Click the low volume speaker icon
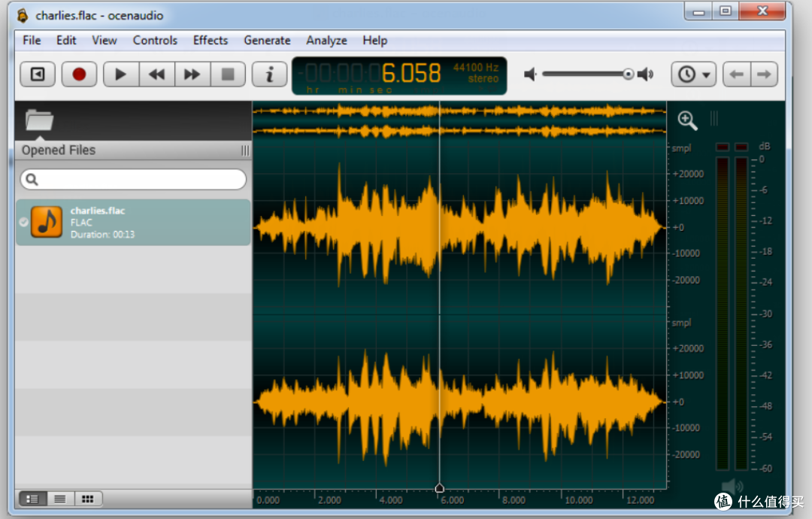Screen dimensions: 812x519 click(x=530, y=74)
